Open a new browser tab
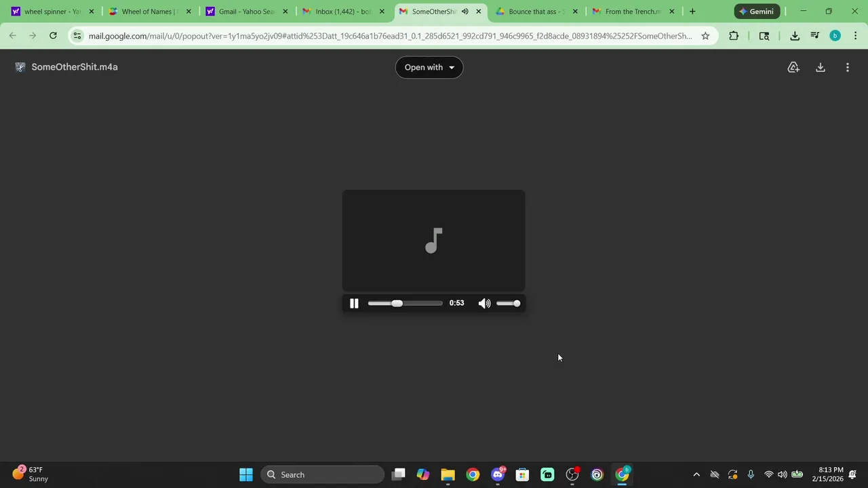The height and width of the screenshot is (488, 868). click(x=692, y=12)
